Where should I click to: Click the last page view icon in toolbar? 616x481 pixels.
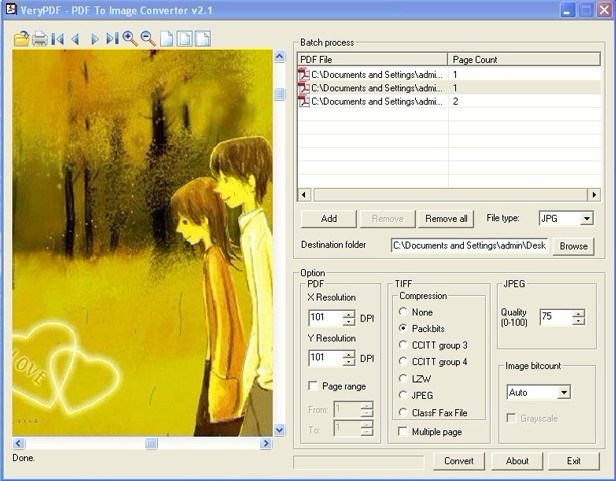pyautogui.click(x=203, y=39)
